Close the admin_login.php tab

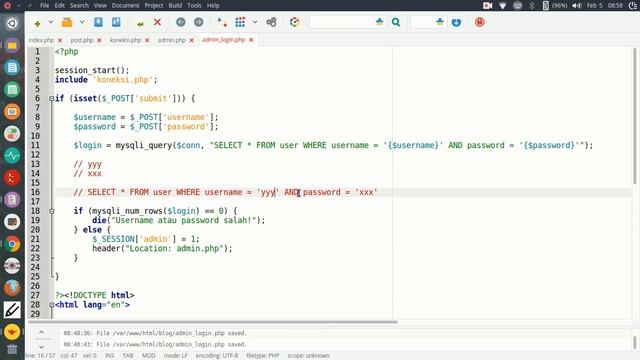[251, 40]
